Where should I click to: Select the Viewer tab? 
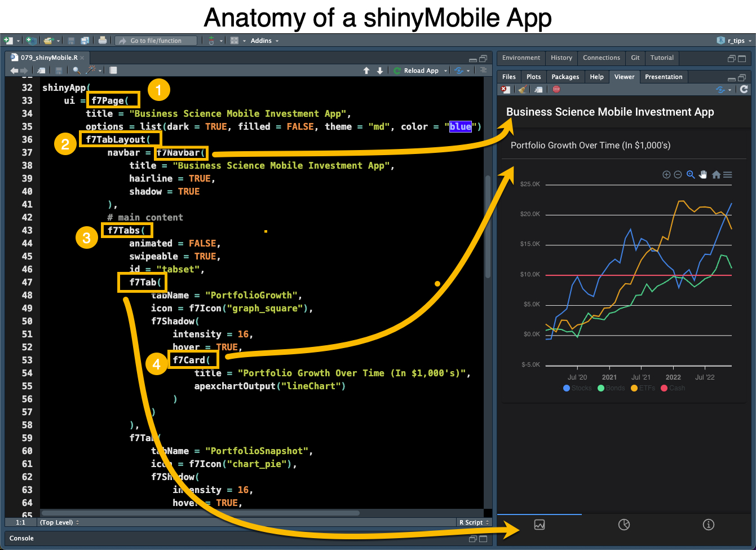625,77
